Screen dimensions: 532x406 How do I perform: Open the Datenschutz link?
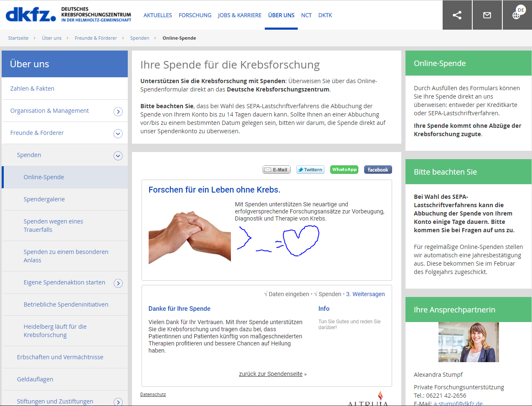153,394
